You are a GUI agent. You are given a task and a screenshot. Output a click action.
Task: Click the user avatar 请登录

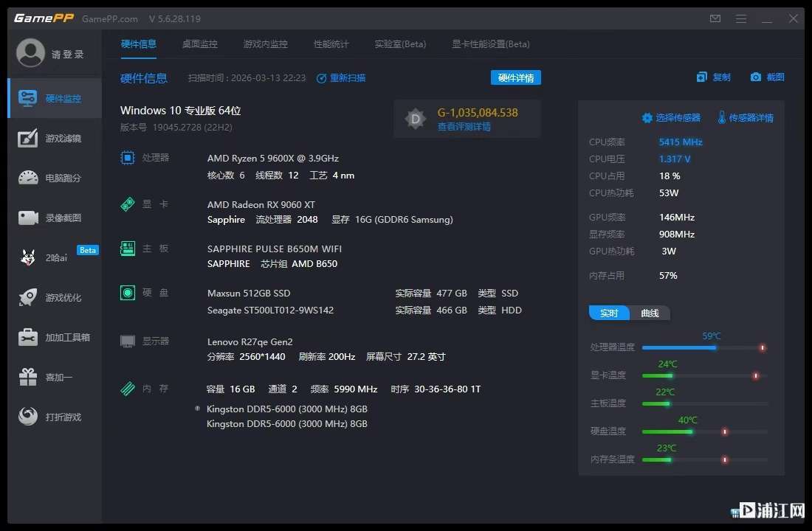[x=31, y=53]
